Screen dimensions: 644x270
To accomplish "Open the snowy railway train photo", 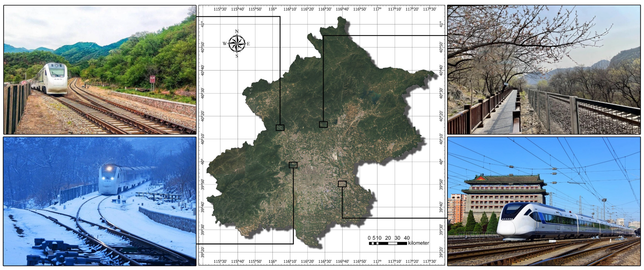I will coord(100,201).
